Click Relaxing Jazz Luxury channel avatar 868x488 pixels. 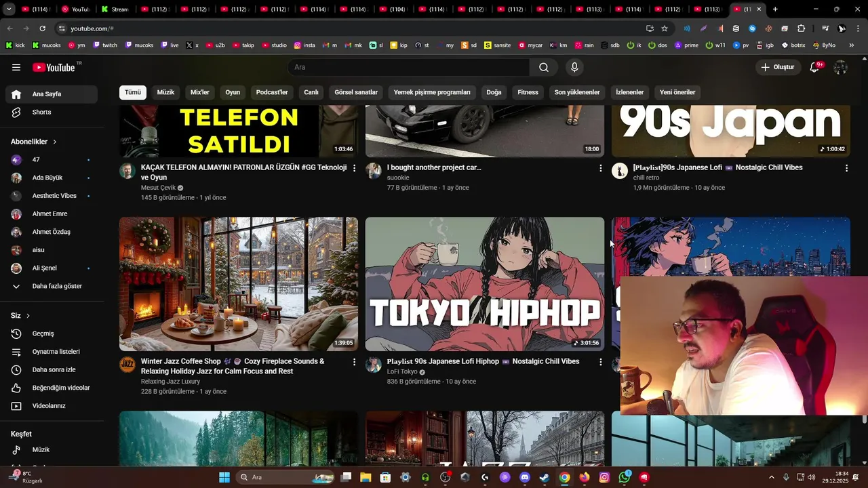point(127,365)
